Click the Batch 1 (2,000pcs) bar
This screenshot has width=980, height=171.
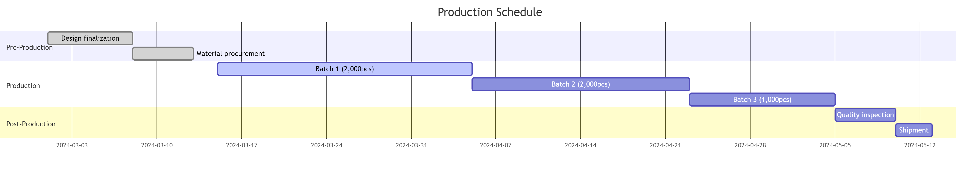tap(345, 69)
